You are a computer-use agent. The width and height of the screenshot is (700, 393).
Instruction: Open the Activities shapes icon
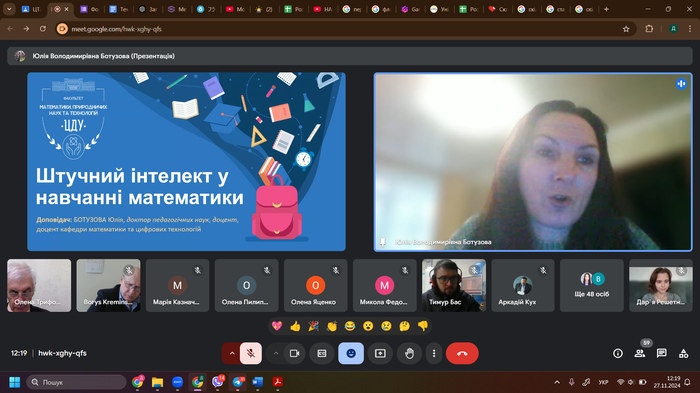tap(683, 353)
